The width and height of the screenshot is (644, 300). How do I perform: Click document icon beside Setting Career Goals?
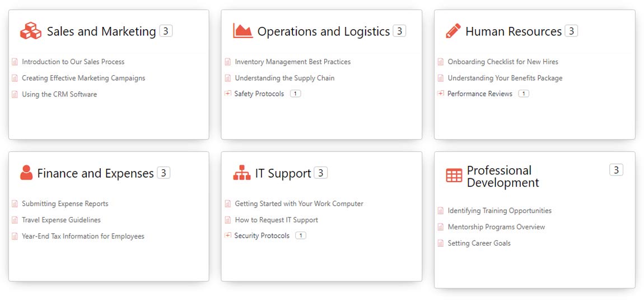pyautogui.click(x=441, y=243)
